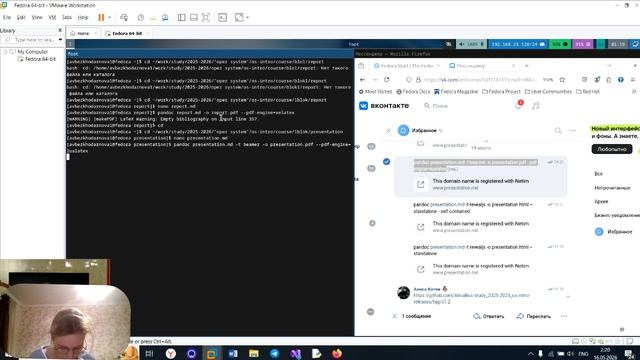Search within the Избранное chat
640x360 pixels.
tap(558, 131)
